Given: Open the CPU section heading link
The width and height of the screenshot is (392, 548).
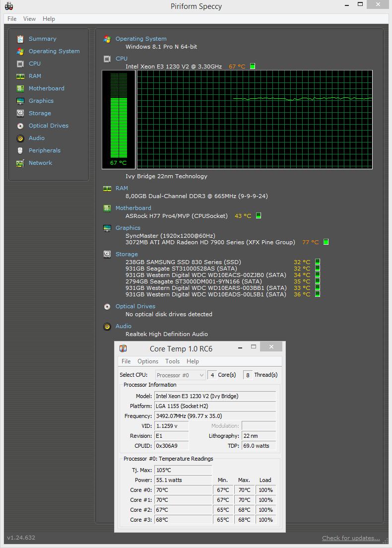Looking at the screenshot, I should [x=122, y=59].
